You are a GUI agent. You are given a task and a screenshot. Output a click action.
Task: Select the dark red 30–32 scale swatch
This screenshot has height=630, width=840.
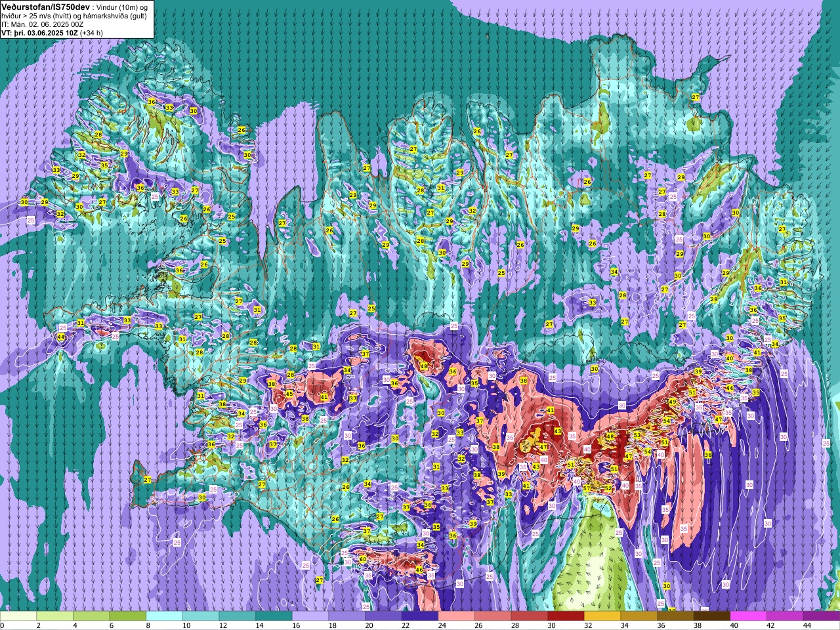[566, 616]
